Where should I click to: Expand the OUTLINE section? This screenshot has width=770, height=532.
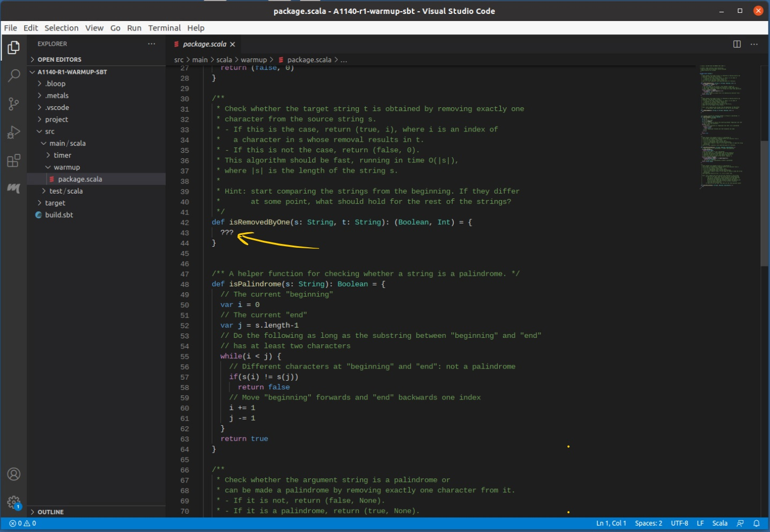pyautogui.click(x=50, y=512)
